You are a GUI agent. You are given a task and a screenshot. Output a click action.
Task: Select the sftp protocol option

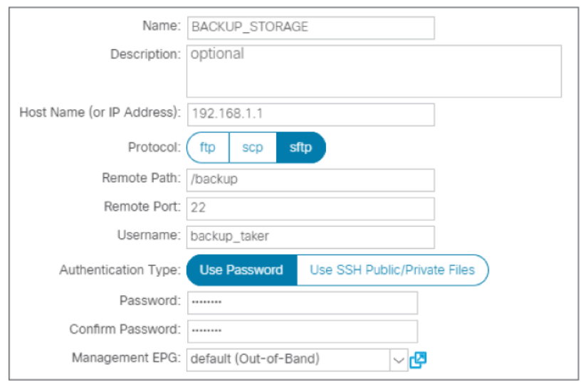[x=300, y=147]
